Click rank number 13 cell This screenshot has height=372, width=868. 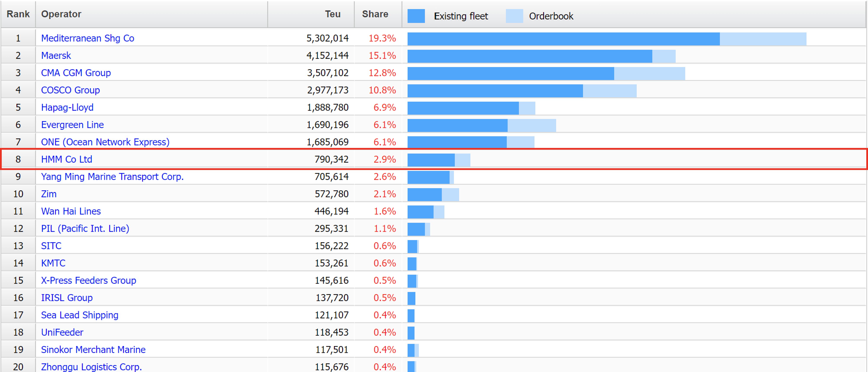tap(18, 246)
